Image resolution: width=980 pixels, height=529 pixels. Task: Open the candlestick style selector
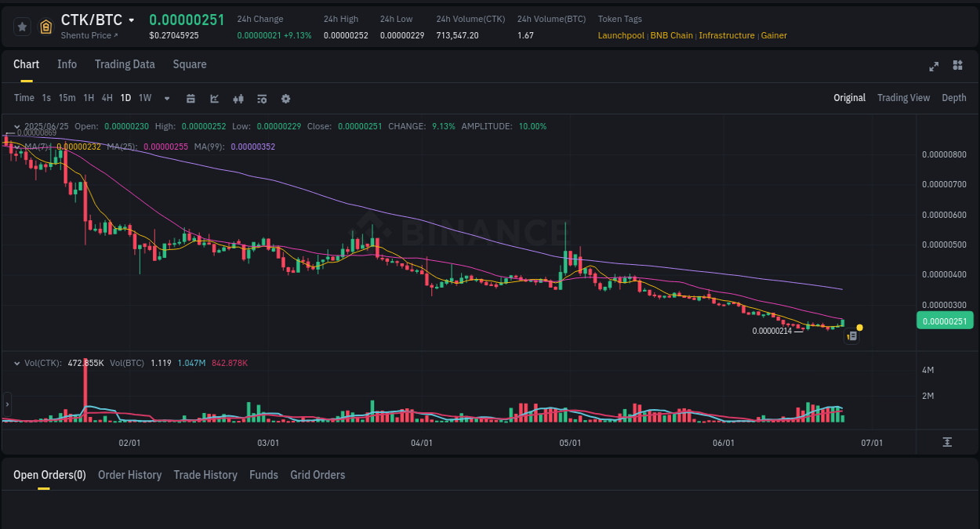tap(238, 98)
